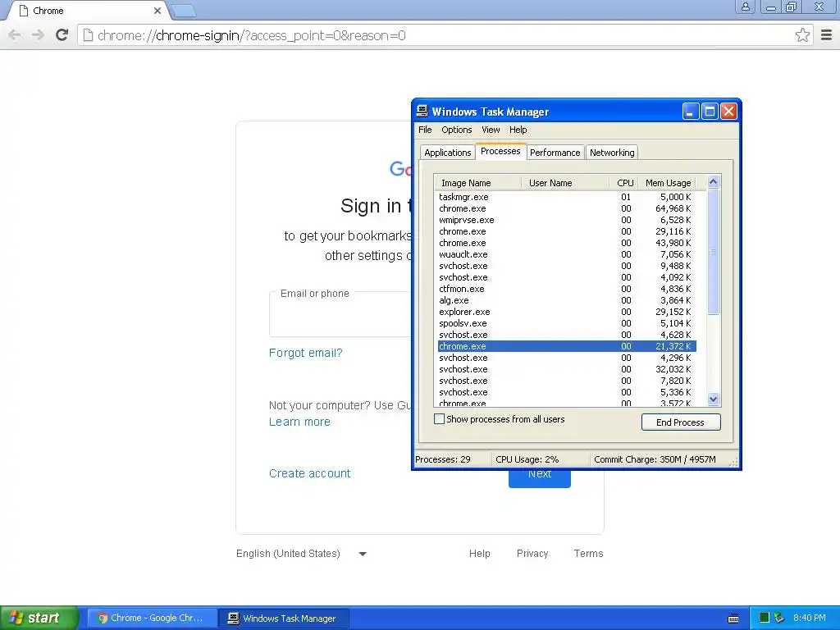
Task: Click the 8:40 PM taskbar clock
Action: click(810, 618)
